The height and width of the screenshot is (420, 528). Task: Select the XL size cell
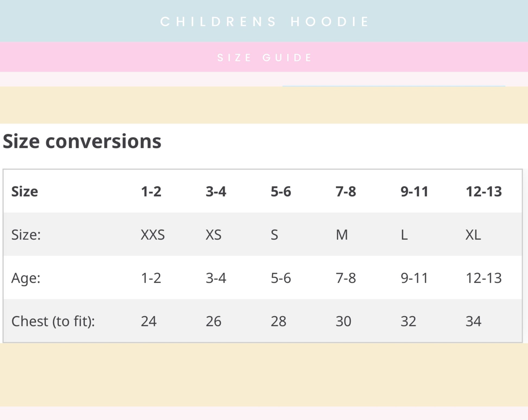[473, 235]
